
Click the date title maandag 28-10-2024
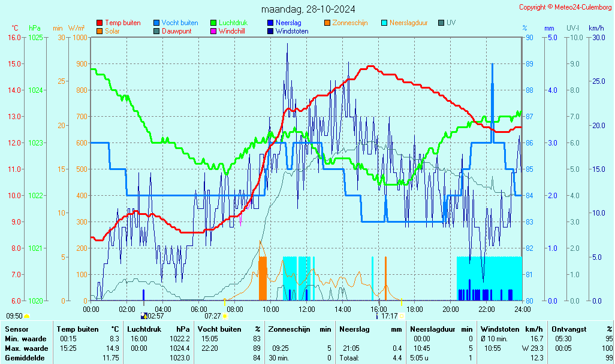tap(308, 9)
